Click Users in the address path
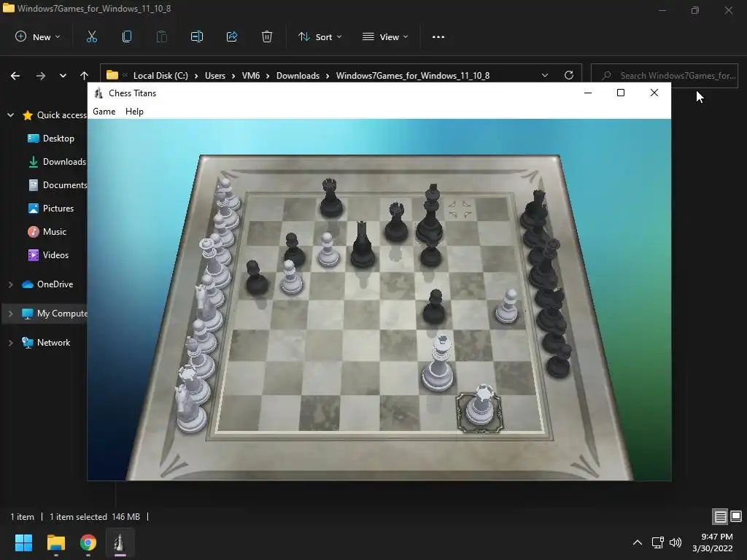 click(215, 76)
